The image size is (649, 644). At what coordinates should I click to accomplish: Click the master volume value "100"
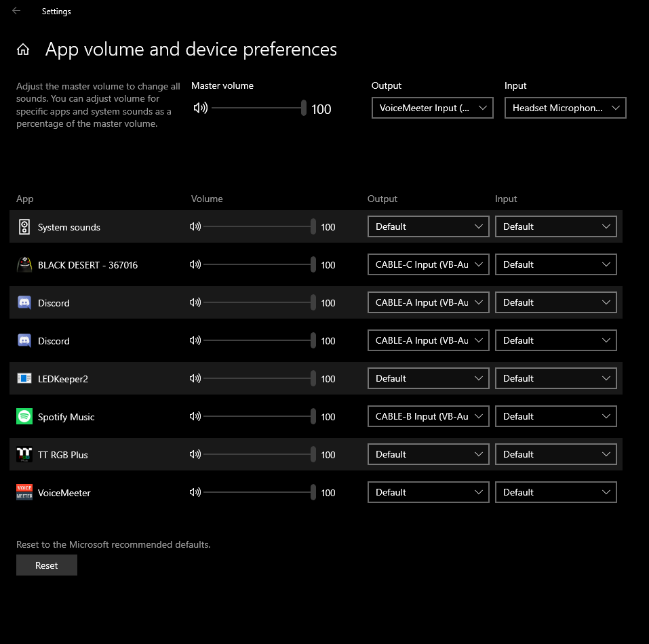(321, 109)
